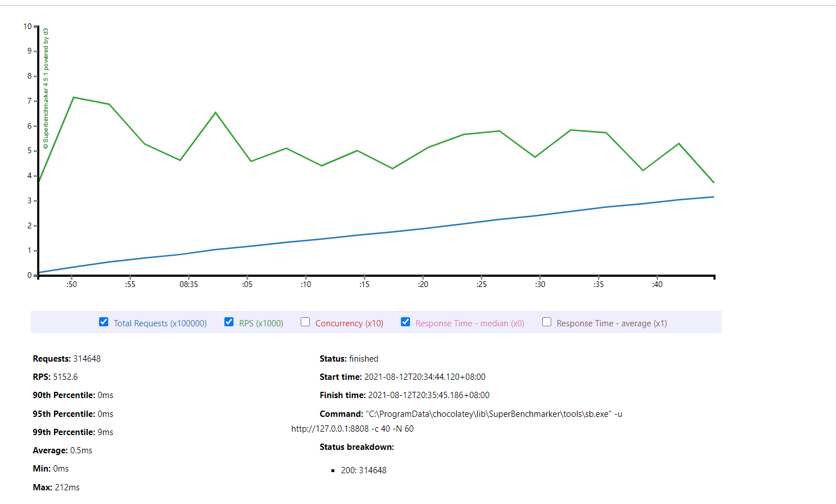Enable the Concurrency (x10) checkbox

pos(305,322)
